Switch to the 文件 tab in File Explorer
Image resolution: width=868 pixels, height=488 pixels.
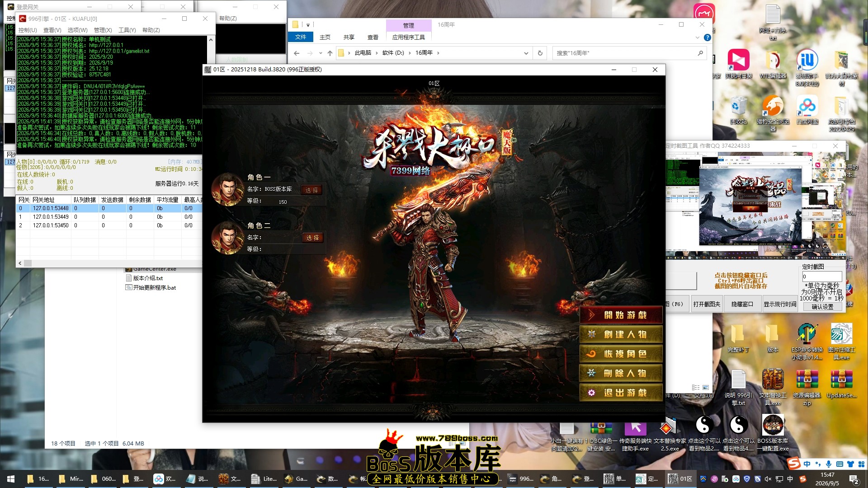point(301,37)
